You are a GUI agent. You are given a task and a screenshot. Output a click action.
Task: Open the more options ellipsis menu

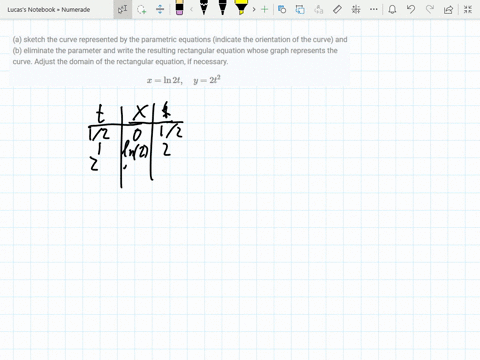coord(374,9)
